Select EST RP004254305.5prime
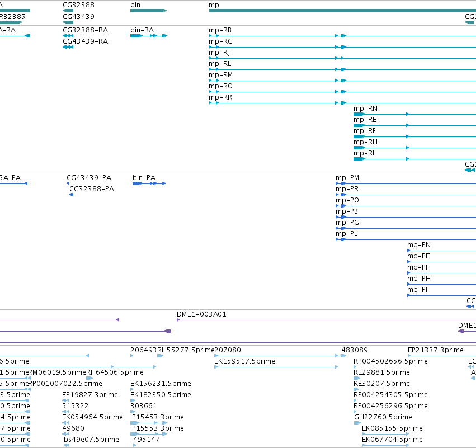Screen dimensions: 476x448 (x=390, y=395)
